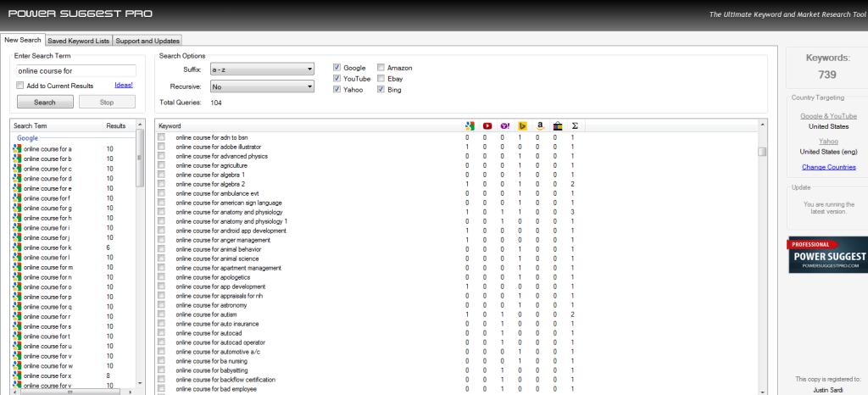This screenshot has width=868, height=395.
Task: Tick checkbox for 'online course for algebra 2'
Action: pos(161,184)
